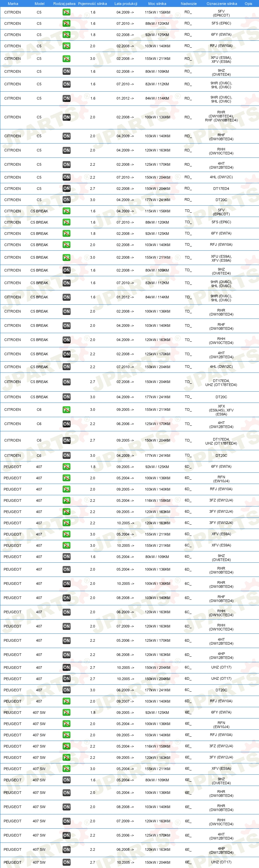This screenshot has width=259, height=868.
Task: Click diesel ON icon in Peugeot 407 SW 1.6 row
Action: (x=67, y=780)
